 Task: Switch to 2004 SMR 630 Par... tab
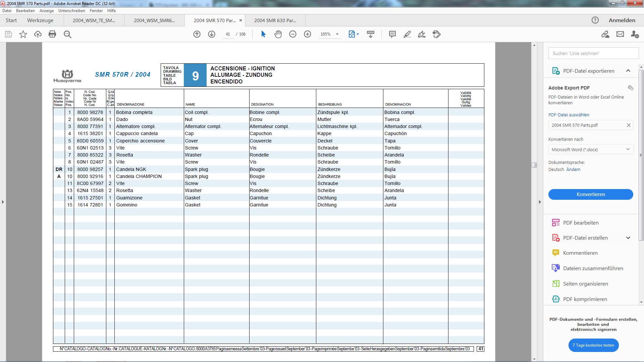coord(275,20)
